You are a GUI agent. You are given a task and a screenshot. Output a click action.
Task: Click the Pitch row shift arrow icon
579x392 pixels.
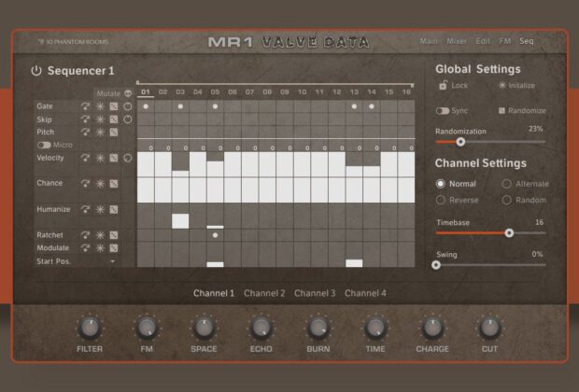click(85, 133)
